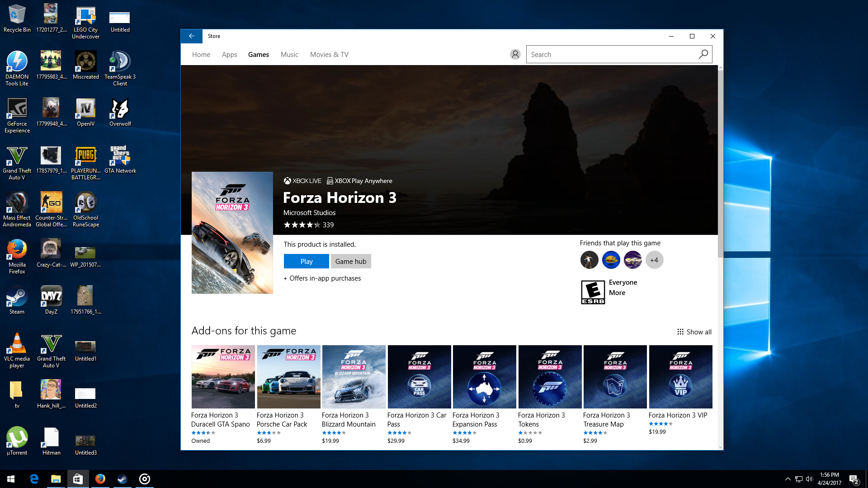Select the Hitman desktop icon
Screen dimensions: 868x488
[x=52, y=441]
